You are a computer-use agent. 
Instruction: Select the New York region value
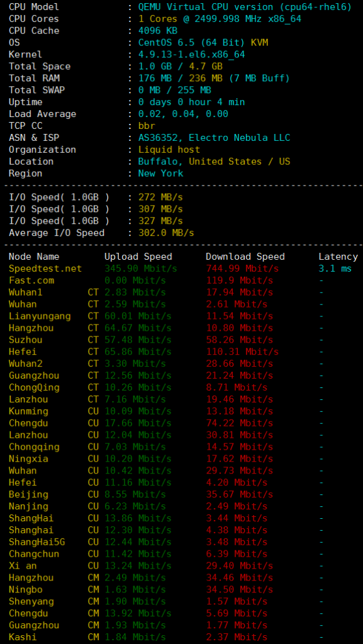(160, 174)
